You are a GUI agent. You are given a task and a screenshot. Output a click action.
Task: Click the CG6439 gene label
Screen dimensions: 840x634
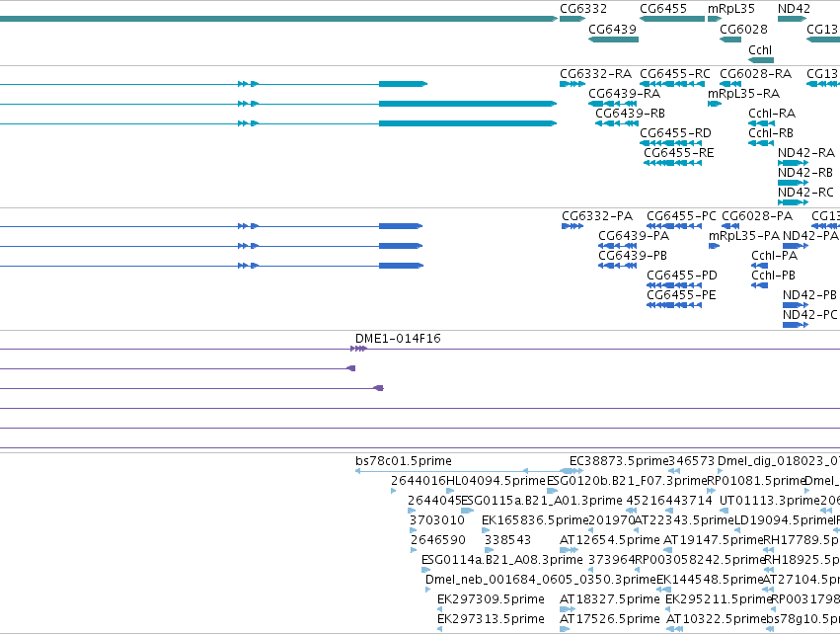[x=612, y=29]
